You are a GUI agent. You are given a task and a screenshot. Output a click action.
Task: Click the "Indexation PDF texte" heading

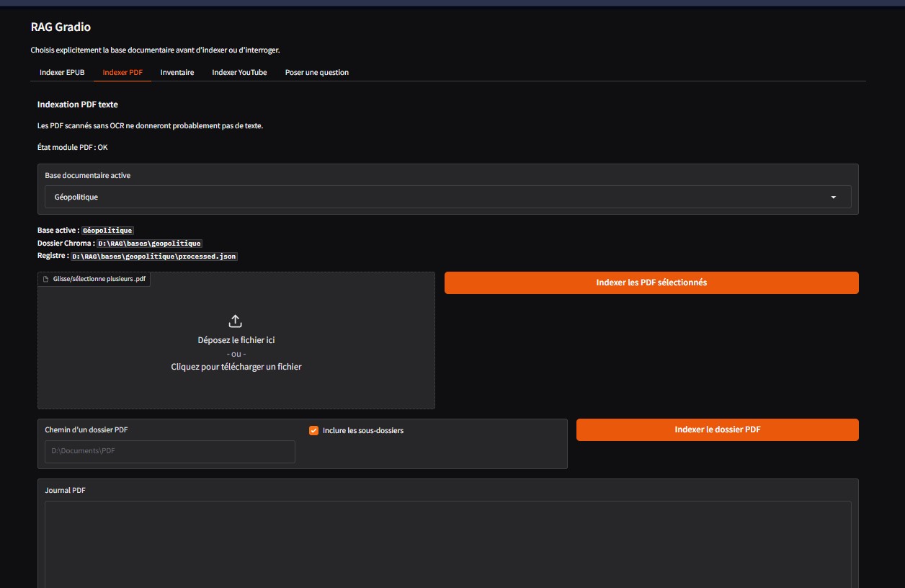coord(78,104)
